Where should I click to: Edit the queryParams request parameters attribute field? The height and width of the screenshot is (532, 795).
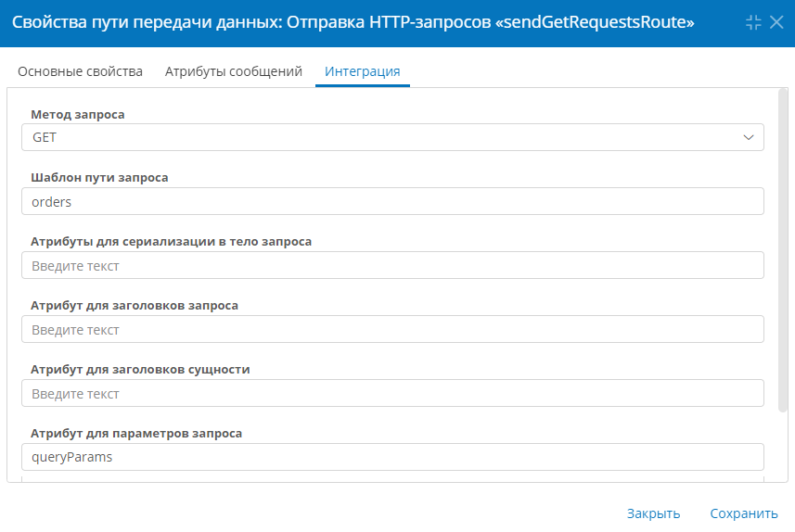[x=392, y=457]
